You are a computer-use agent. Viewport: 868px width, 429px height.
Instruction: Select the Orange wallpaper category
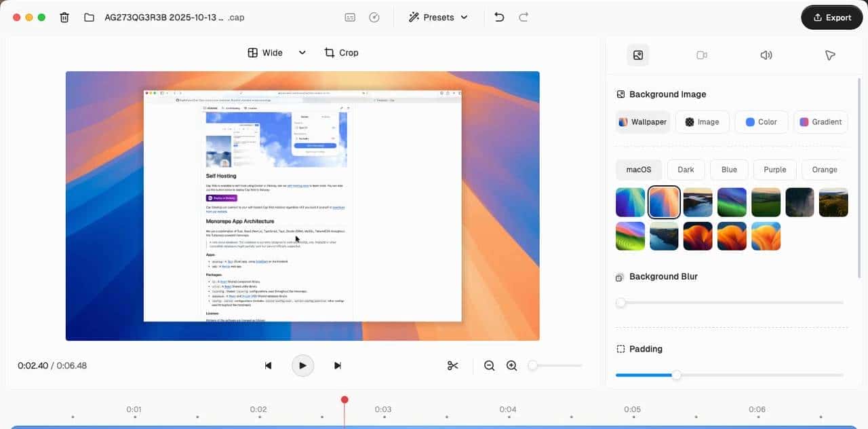[x=825, y=170]
